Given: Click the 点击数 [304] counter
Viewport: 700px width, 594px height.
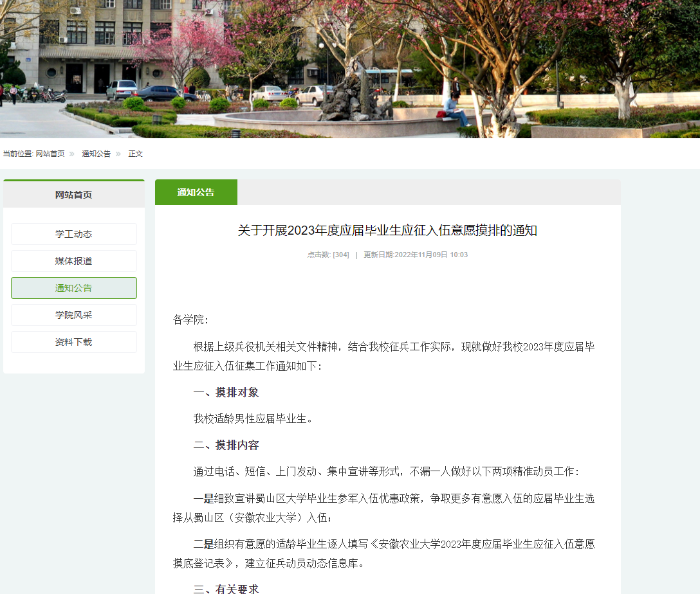Looking at the screenshot, I should (x=328, y=255).
